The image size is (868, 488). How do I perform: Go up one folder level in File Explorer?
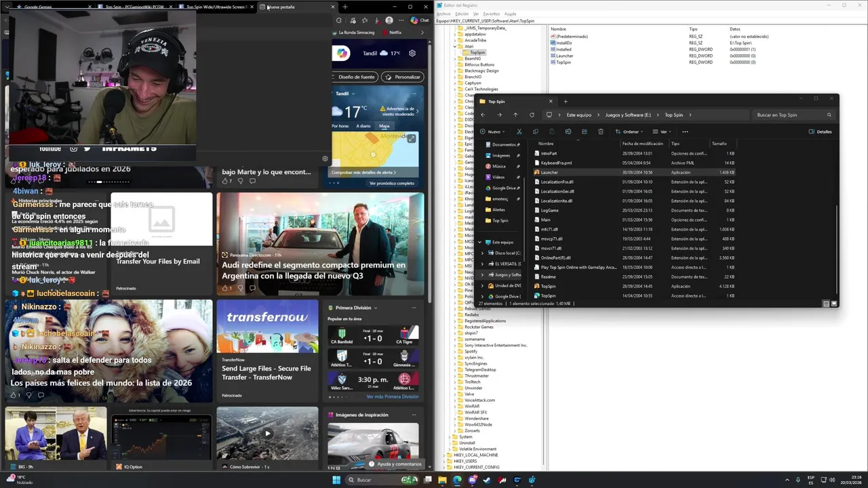515,115
